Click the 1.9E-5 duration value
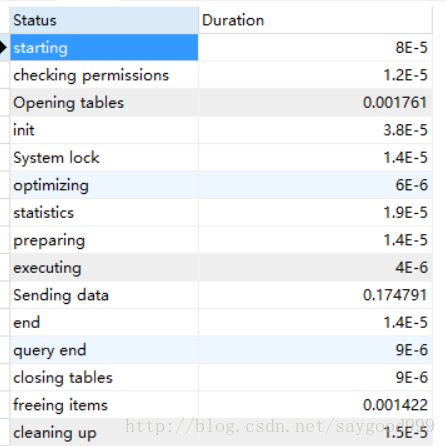 [x=315, y=213]
